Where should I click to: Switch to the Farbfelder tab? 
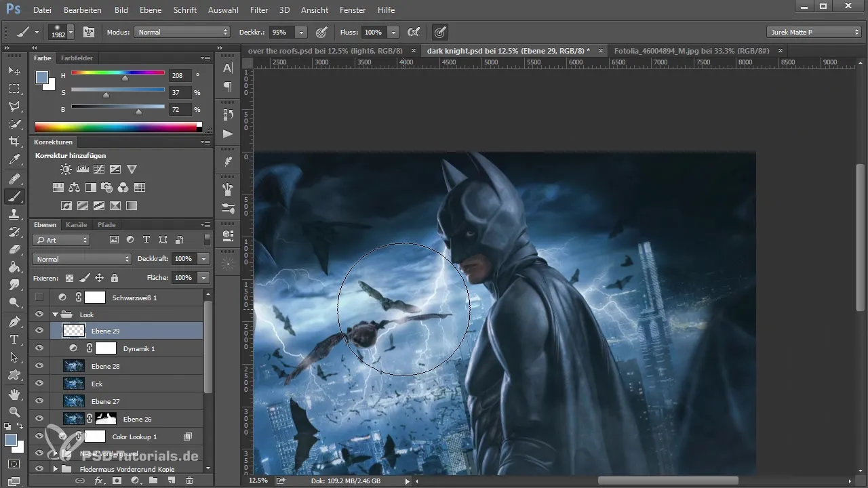pos(77,58)
